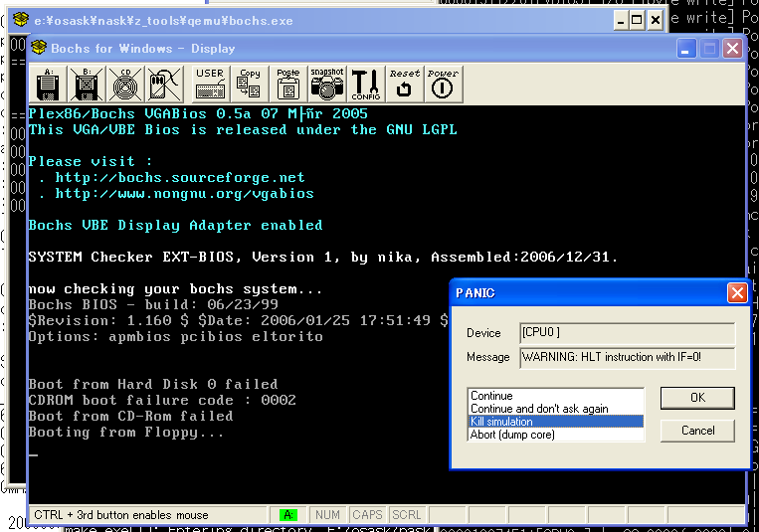
Task: Open the CONFIG tools icon
Action: click(x=365, y=85)
